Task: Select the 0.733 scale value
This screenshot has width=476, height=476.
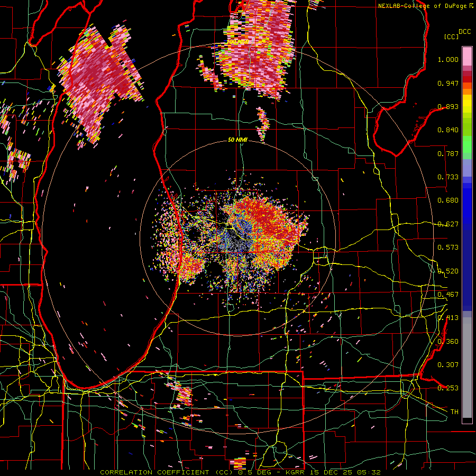Action: tap(448, 177)
